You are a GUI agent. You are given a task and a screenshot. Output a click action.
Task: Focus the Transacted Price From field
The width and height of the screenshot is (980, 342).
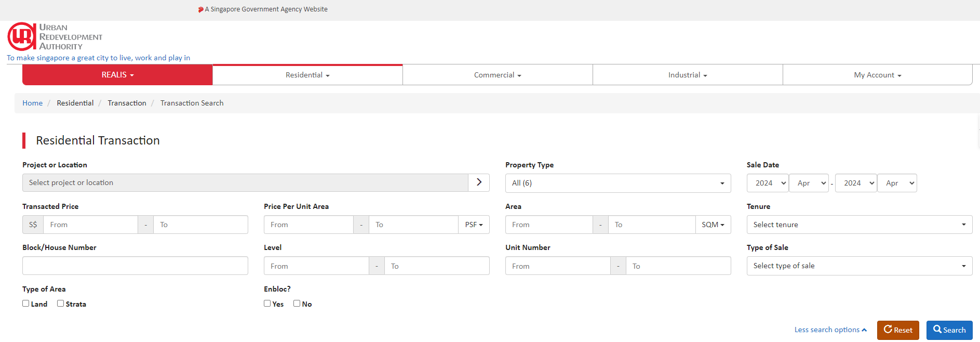(91, 225)
